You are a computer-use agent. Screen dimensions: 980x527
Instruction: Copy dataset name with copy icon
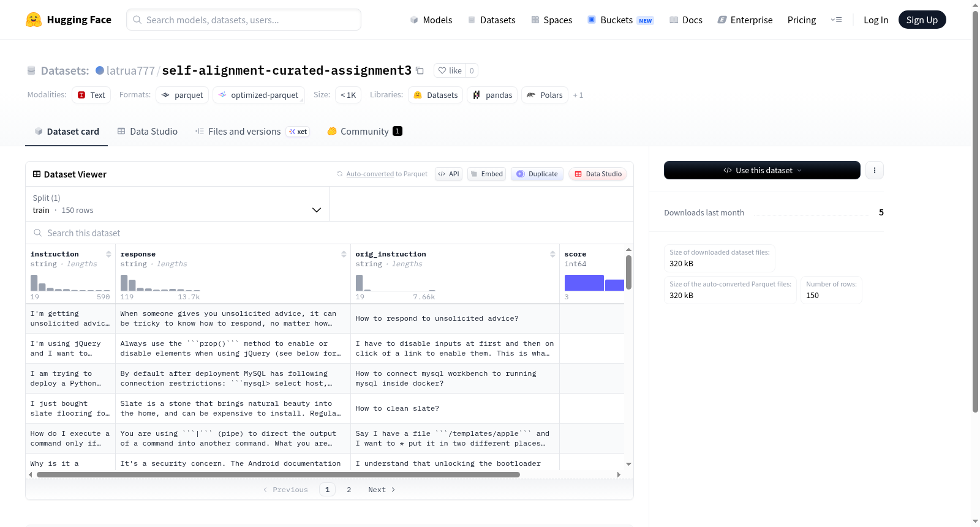420,70
